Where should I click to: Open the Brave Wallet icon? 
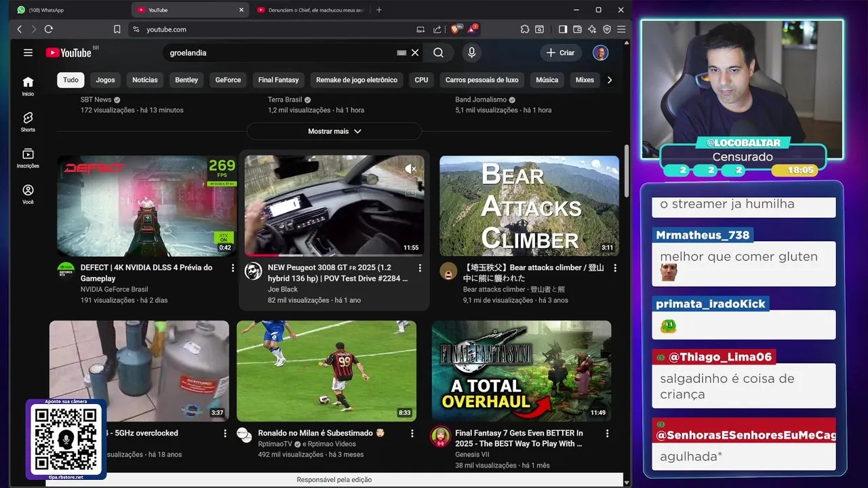click(x=578, y=29)
